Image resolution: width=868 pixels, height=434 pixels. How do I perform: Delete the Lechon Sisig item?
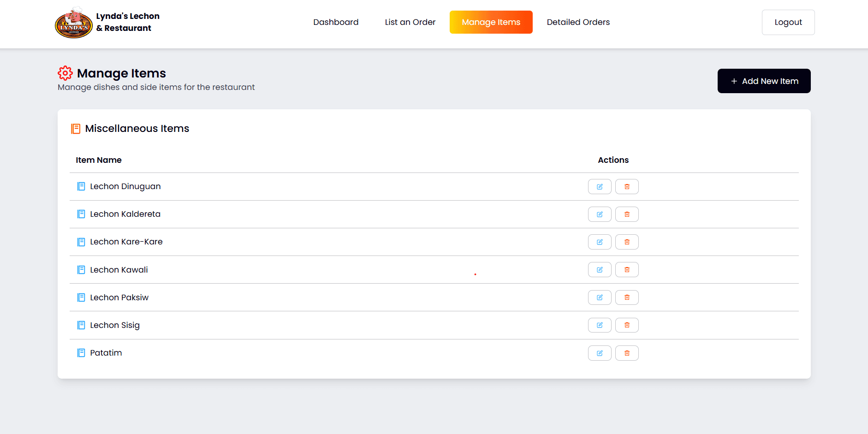(x=627, y=325)
